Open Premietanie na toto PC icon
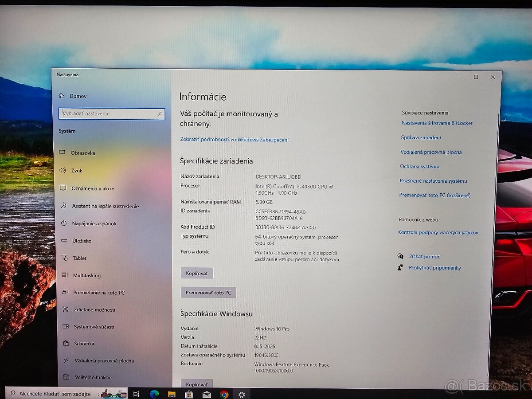The image size is (532, 399). coord(65,293)
